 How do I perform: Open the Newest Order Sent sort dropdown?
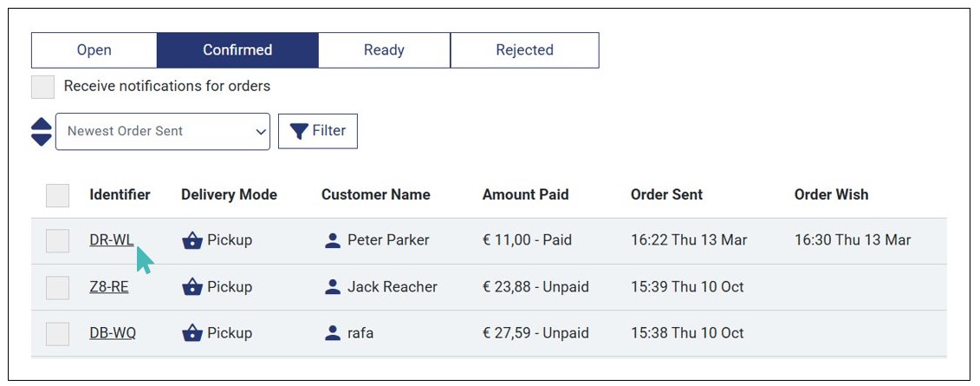pos(163,132)
